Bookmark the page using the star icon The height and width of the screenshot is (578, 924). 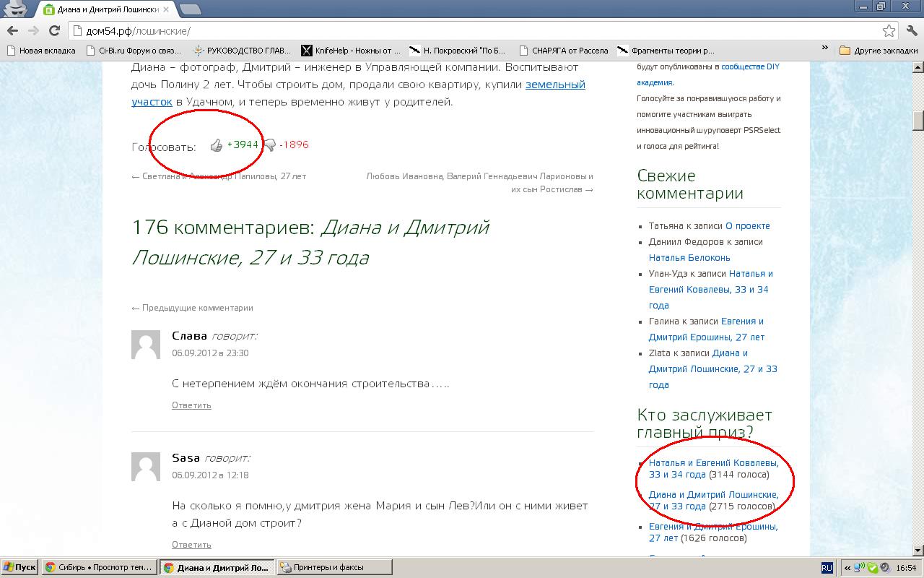[889, 30]
